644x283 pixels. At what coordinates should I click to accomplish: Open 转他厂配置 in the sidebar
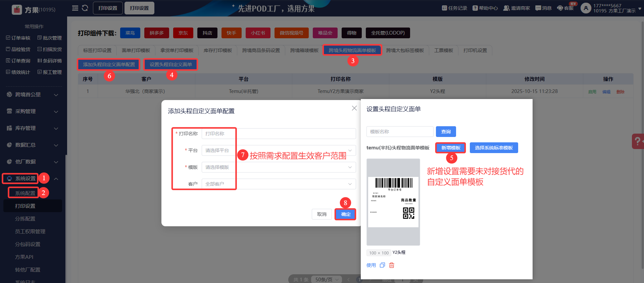tap(28, 270)
